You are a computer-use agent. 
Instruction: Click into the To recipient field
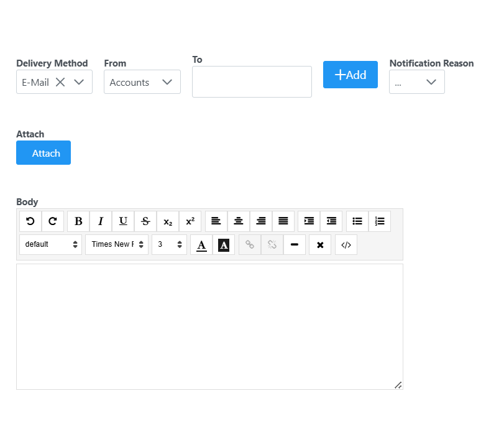(252, 81)
